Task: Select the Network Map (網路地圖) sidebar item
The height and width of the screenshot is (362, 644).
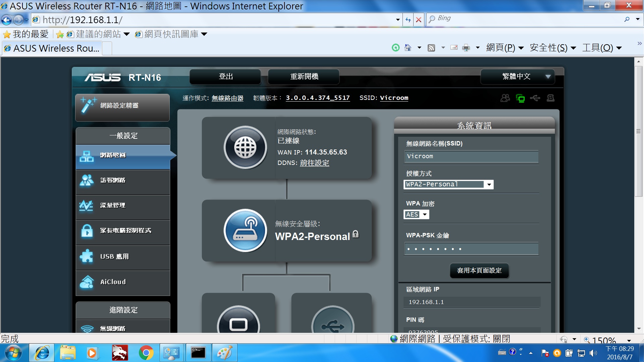Action: pos(123,157)
